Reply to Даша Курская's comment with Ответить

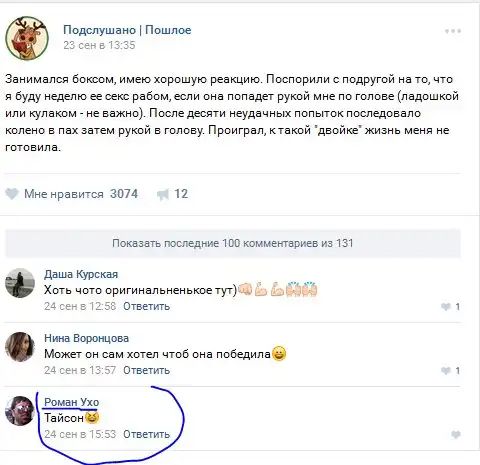point(146,306)
